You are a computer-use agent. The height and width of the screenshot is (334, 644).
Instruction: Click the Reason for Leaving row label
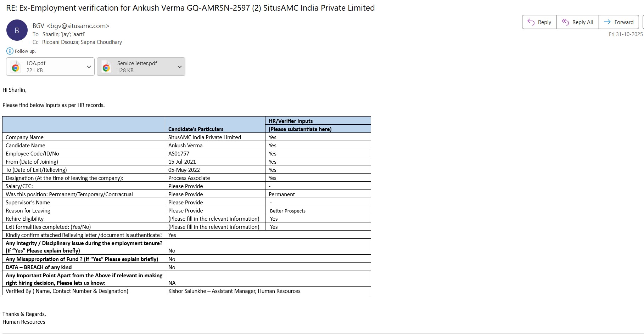pos(28,211)
